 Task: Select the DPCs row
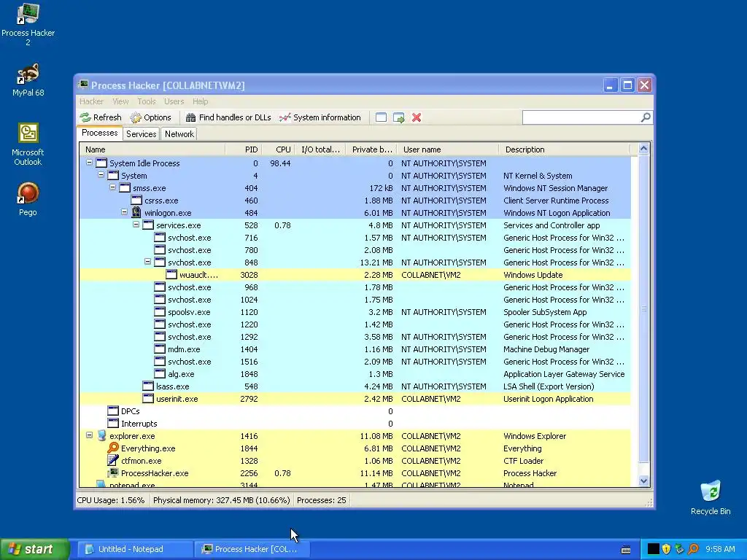coord(355,411)
